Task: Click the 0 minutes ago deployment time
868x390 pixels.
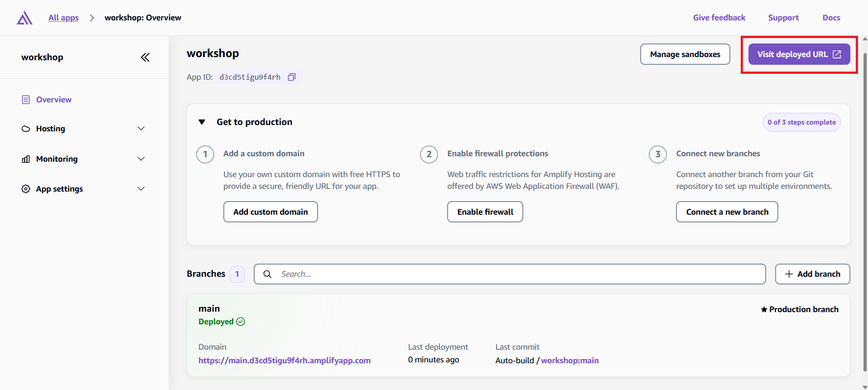Action: (x=434, y=360)
